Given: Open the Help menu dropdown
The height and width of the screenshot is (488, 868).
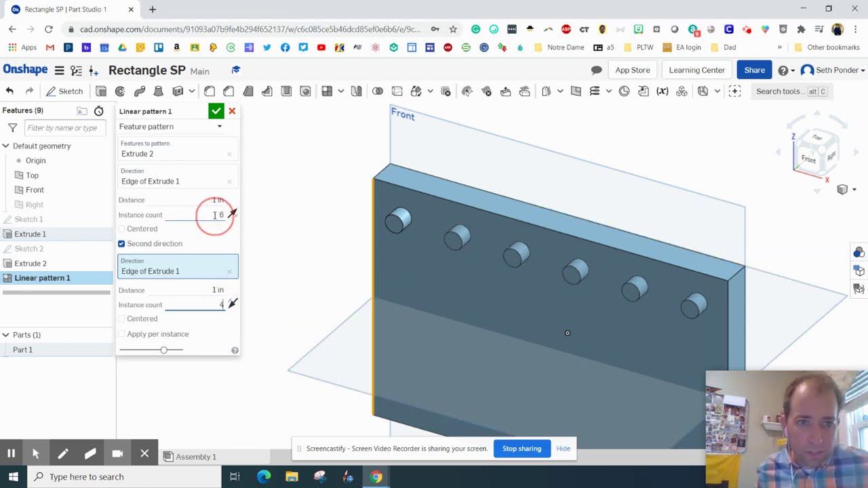Looking at the screenshot, I should 787,70.
